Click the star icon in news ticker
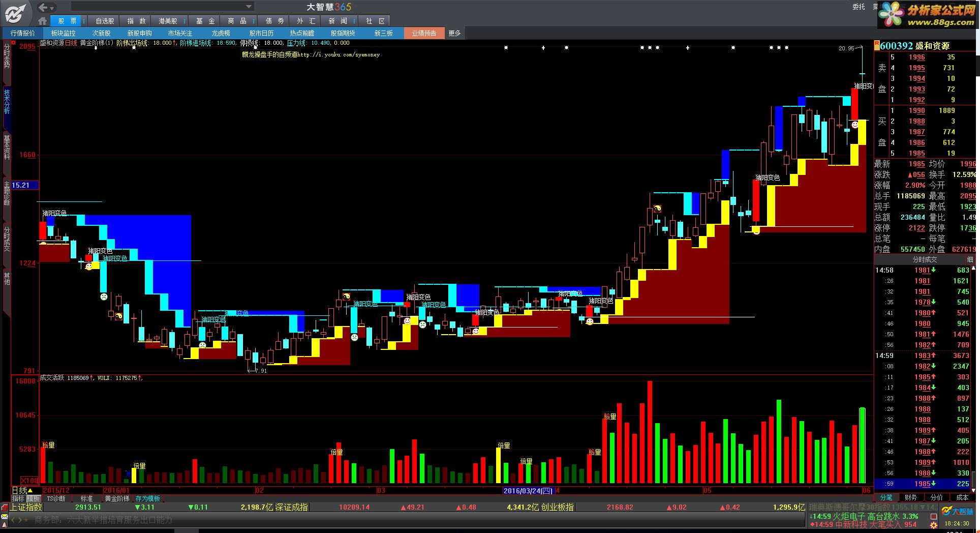 tap(27, 520)
